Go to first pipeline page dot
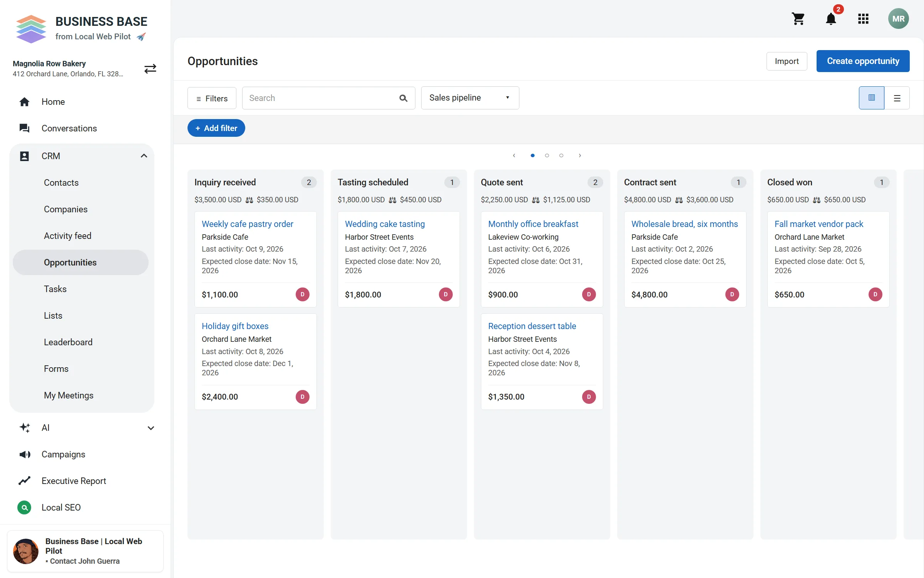The image size is (924, 578). (x=532, y=156)
